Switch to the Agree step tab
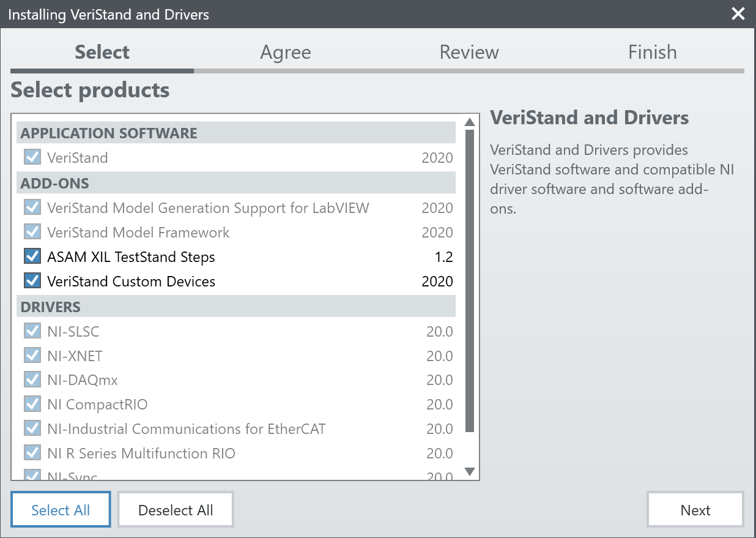Viewport: 756px width, 538px height. tap(286, 53)
